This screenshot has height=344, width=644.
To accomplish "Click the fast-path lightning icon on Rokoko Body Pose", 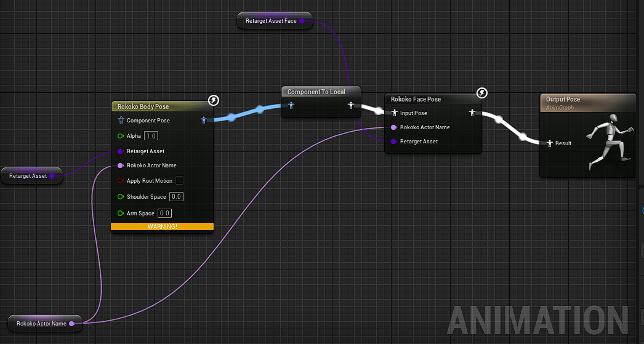I will click(x=214, y=100).
